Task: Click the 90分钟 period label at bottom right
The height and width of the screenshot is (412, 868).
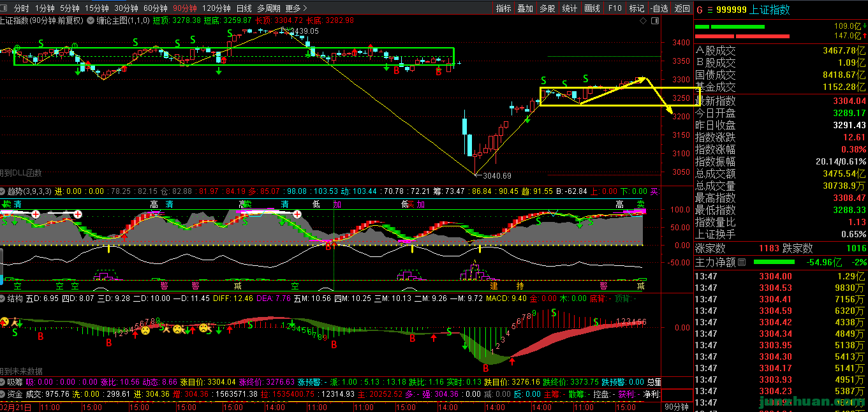Action: point(676,406)
